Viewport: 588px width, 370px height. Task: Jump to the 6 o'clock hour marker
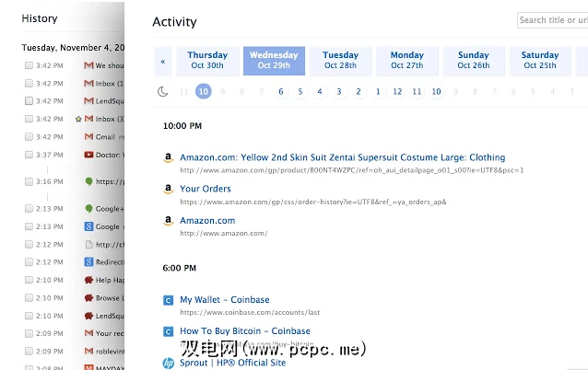coord(281,91)
